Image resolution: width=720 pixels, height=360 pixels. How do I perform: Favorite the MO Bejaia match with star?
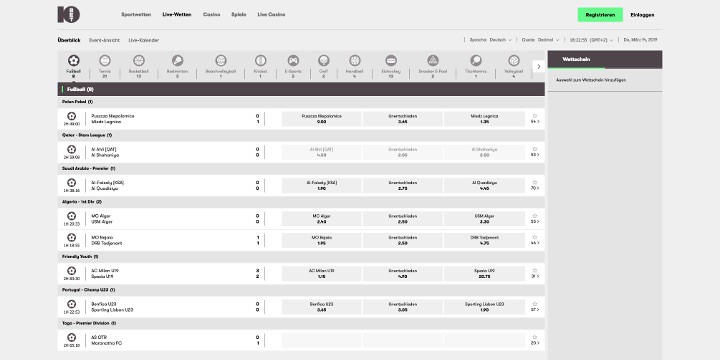(x=534, y=237)
